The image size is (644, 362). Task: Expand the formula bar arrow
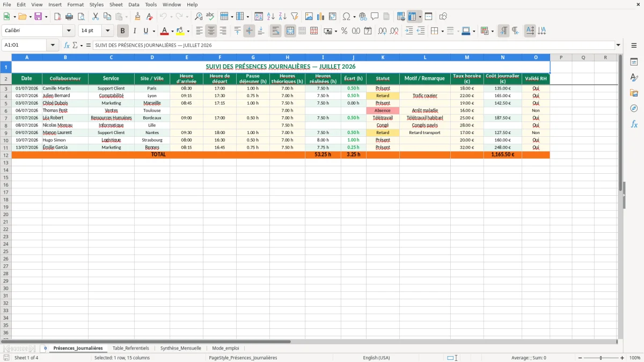(x=618, y=45)
